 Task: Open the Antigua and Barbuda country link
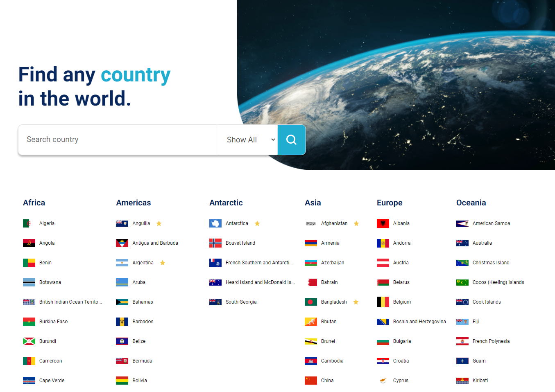[x=155, y=243]
